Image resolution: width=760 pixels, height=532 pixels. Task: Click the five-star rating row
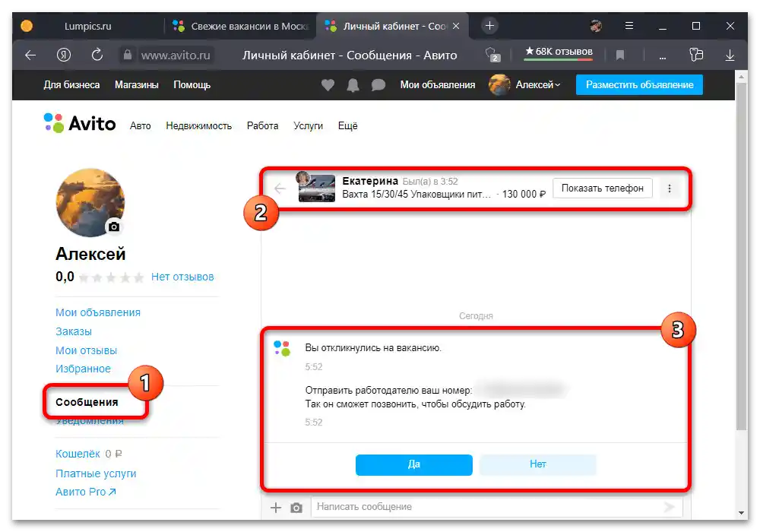click(111, 277)
